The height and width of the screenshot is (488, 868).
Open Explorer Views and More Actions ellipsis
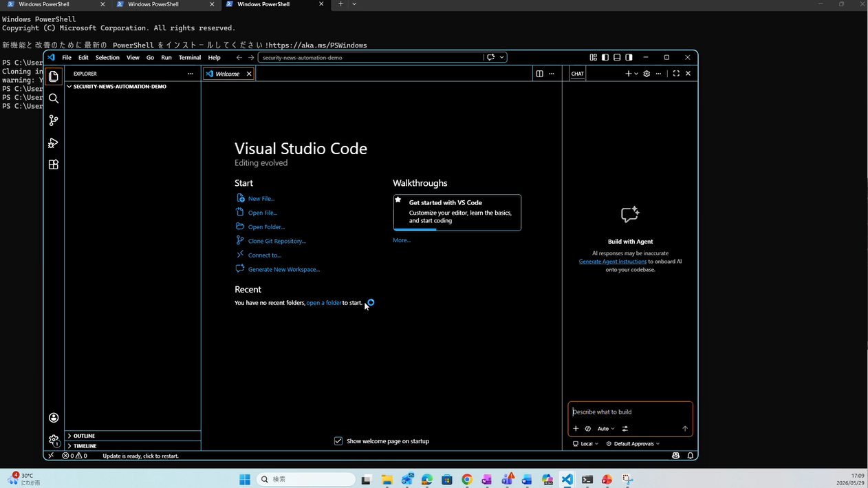[x=191, y=74]
